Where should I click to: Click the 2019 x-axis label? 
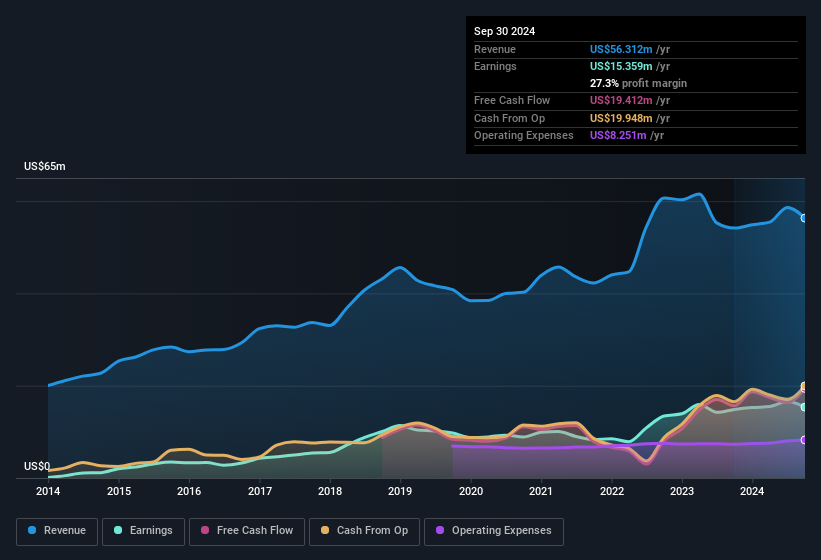click(x=400, y=491)
